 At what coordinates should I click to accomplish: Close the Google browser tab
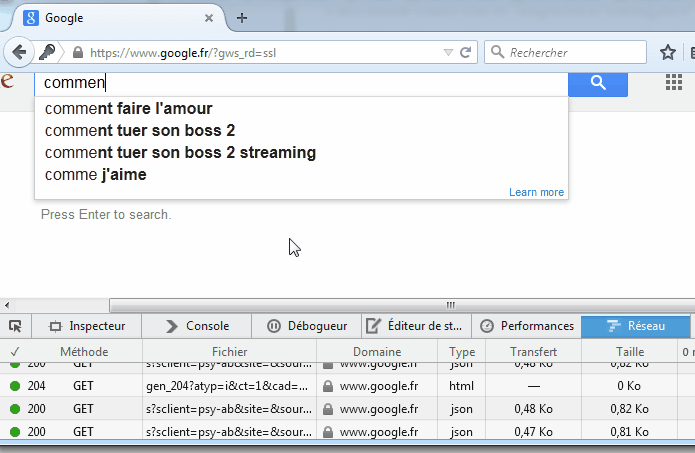point(209,18)
